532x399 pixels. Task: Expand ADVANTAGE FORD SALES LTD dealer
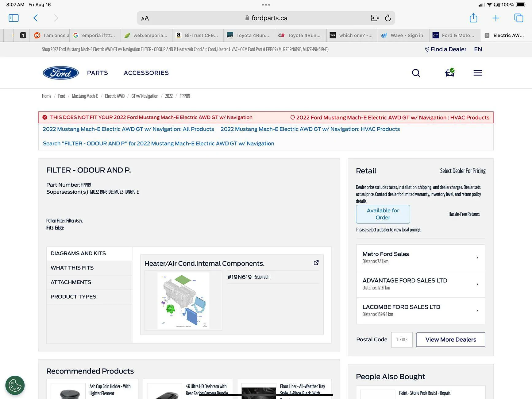tap(421, 284)
